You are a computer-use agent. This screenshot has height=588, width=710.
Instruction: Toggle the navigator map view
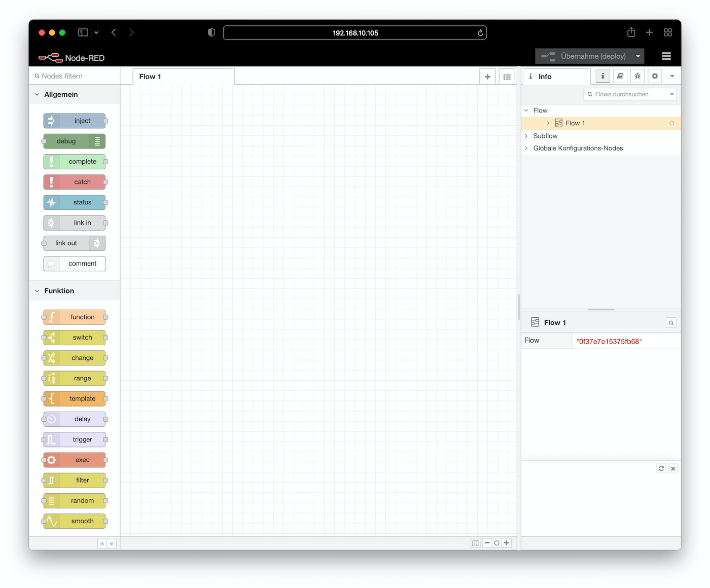pos(476,543)
